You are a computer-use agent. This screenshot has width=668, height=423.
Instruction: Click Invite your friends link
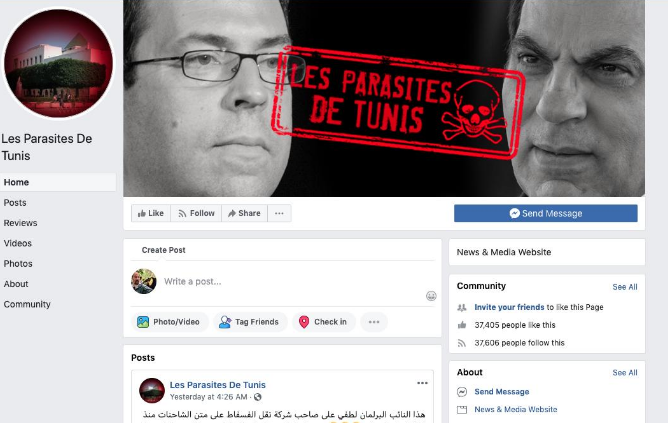coord(509,307)
